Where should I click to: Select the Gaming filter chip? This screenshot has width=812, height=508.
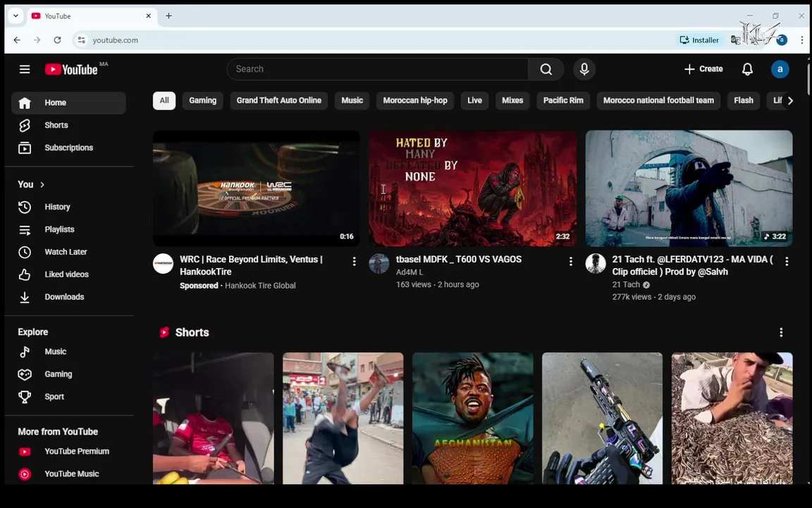pyautogui.click(x=202, y=101)
